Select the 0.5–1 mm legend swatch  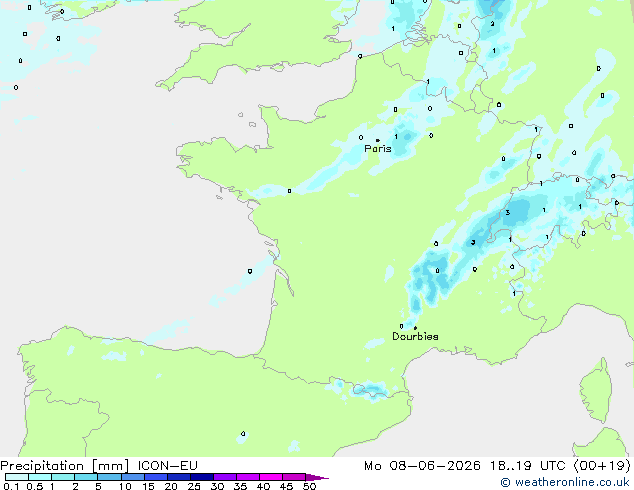[x=40, y=477]
